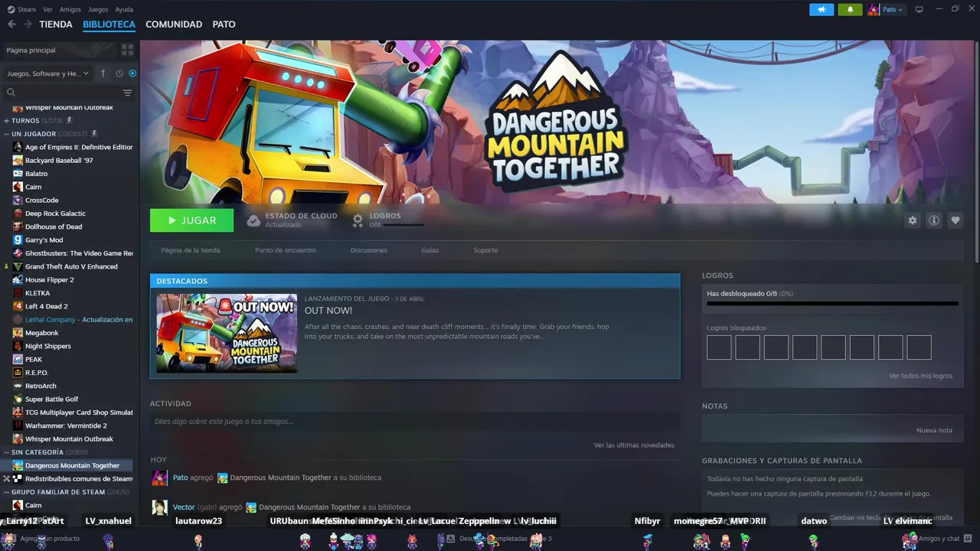Click the magnifier search icon in the sidebar
This screenshot has width=980, height=551.
click(x=11, y=93)
